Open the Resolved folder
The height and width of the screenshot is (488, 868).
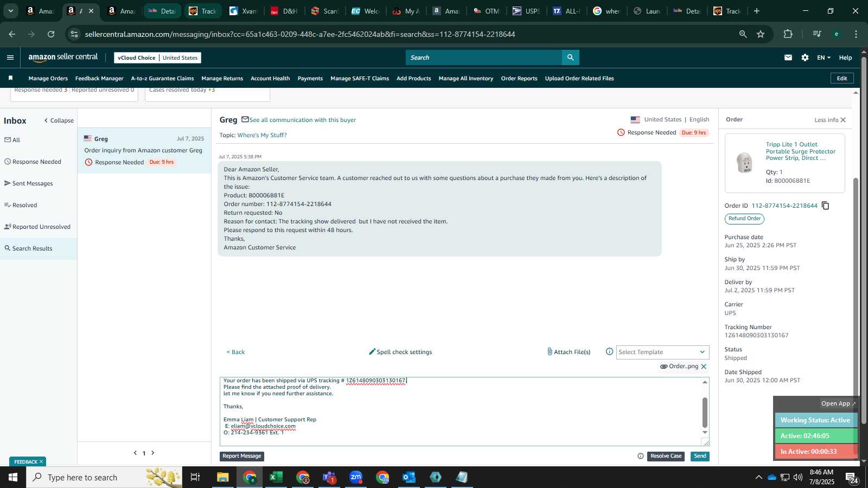(21, 205)
